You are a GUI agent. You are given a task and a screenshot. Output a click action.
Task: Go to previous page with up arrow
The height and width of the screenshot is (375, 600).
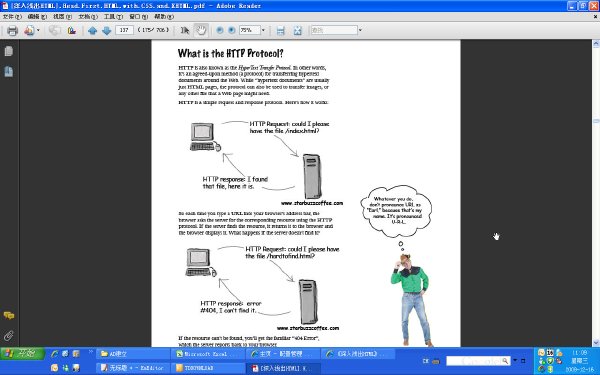click(92, 30)
